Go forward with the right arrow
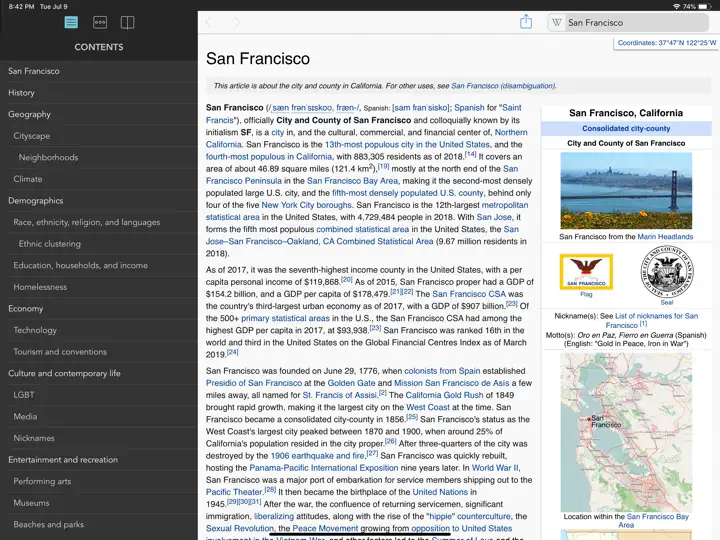720x540 pixels. 236,22
